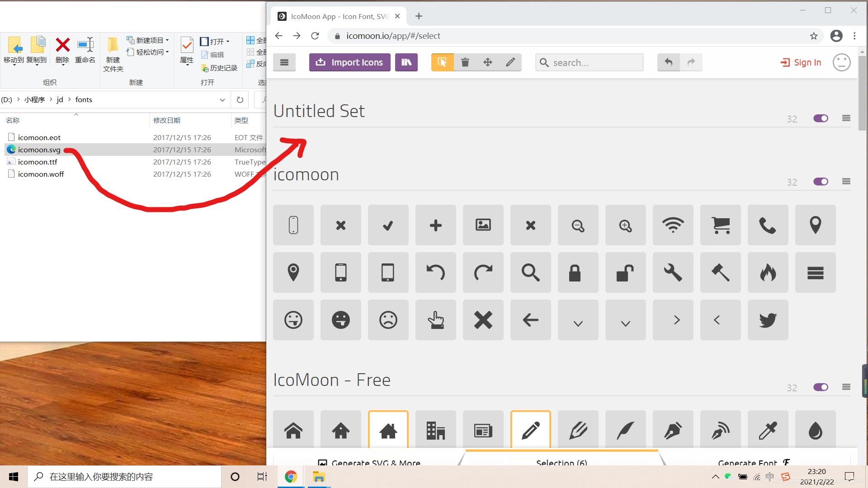The width and height of the screenshot is (868, 488).
Task: Select the fire flame icon
Action: pyautogui.click(x=768, y=272)
